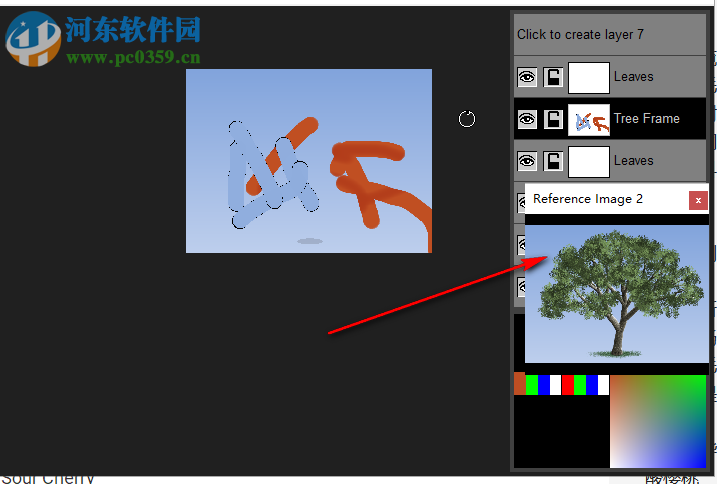Screen dimensions: 717x484
Task: Hide the Leaves layer above Tree Frame
Action: click(527, 77)
